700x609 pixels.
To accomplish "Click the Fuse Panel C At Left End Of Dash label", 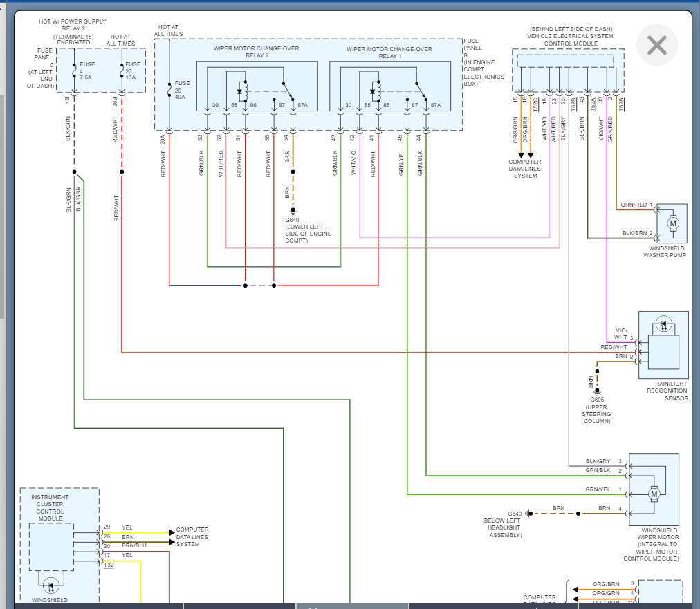I will pyautogui.click(x=41, y=68).
